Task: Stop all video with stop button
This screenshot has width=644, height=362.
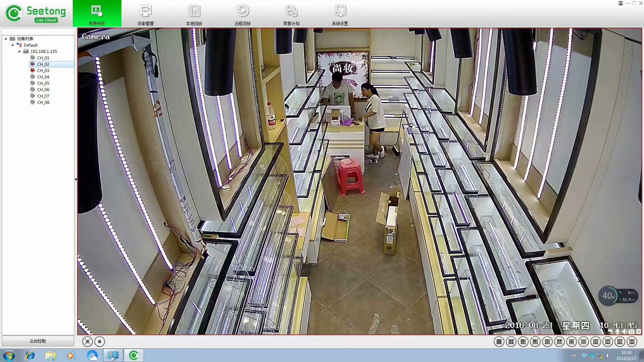Action: point(99,342)
